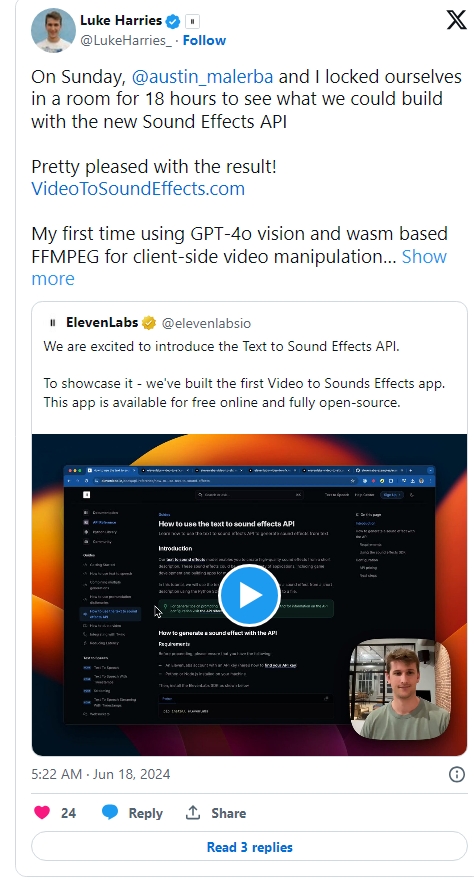The height and width of the screenshot is (883, 474).
Task: Open the @elevenlabsio handle in quoted tweet
Action: (x=207, y=323)
